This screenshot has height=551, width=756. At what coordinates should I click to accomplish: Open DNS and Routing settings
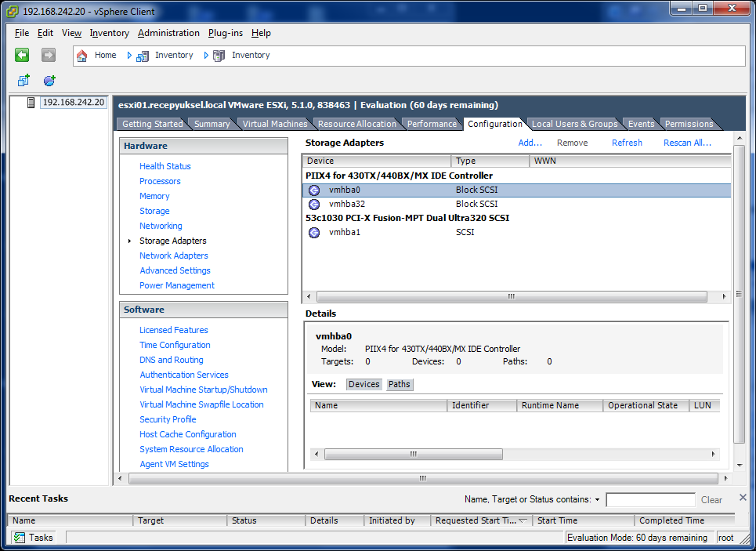(x=171, y=361)
